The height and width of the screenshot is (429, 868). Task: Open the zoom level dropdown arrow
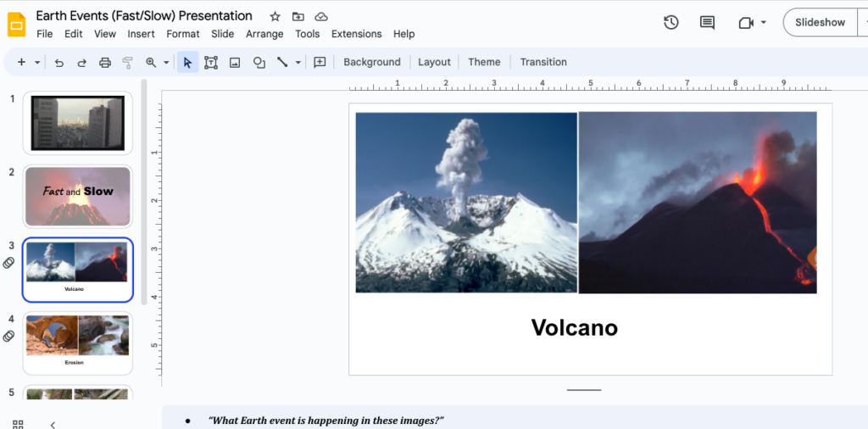166,63
